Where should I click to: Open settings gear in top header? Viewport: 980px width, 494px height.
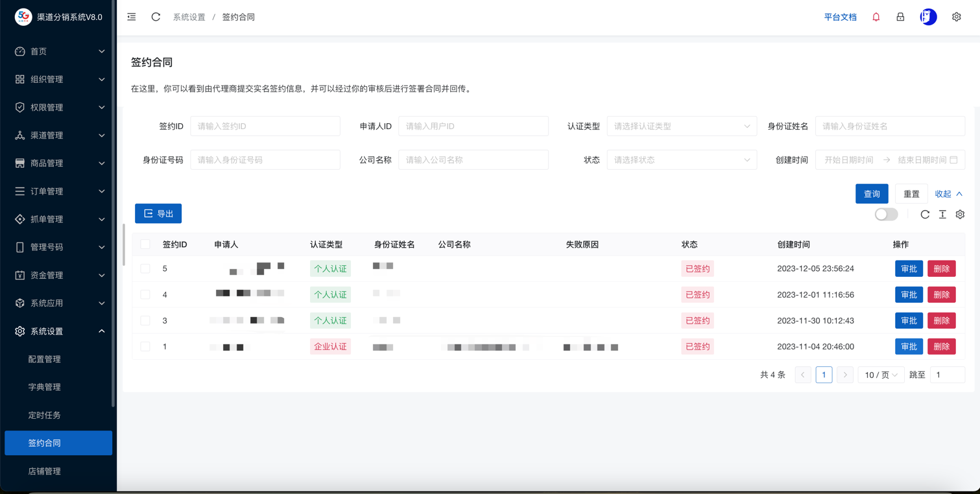(956, 18)
